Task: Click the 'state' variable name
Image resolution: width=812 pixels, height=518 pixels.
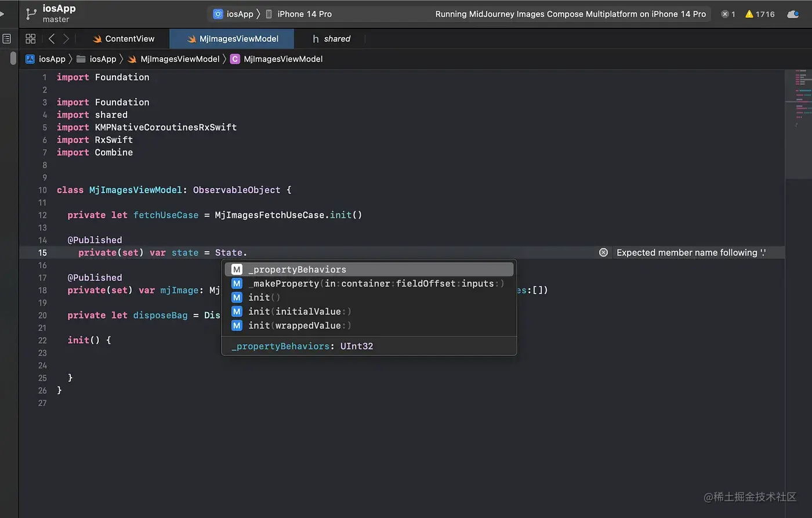Action: (185, 252)
